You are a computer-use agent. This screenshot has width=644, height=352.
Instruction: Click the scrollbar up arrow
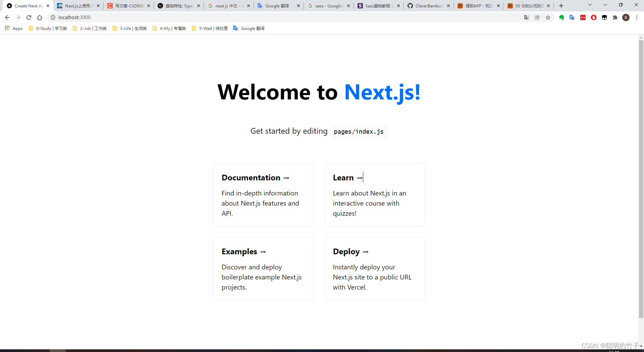coord(641,37)
